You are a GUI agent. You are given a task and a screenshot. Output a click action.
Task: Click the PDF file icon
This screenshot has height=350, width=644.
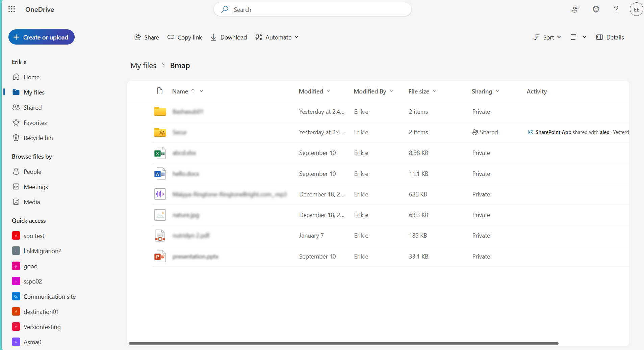(x=160, y=236)
